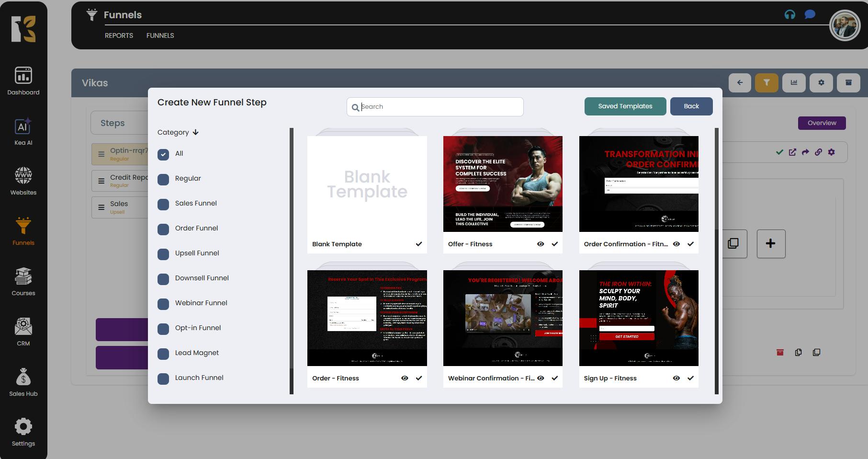Click the headset support icon
The width and height of the screenshot is (868, 459).
pos(789,14)
